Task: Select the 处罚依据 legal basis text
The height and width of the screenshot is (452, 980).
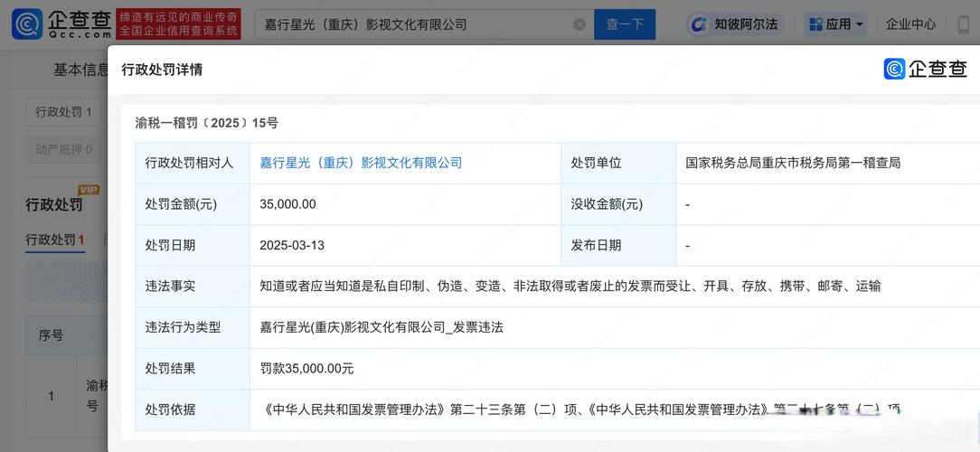Action: tap(580, 410)
